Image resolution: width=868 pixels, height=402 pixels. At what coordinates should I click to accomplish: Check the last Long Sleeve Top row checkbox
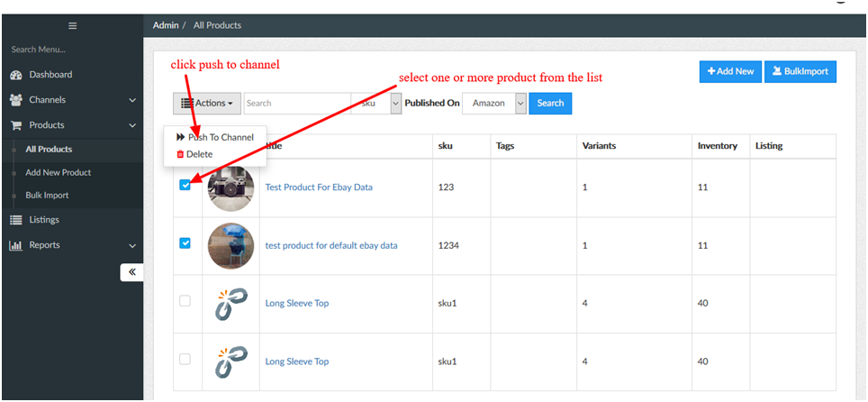pos(185,360)
